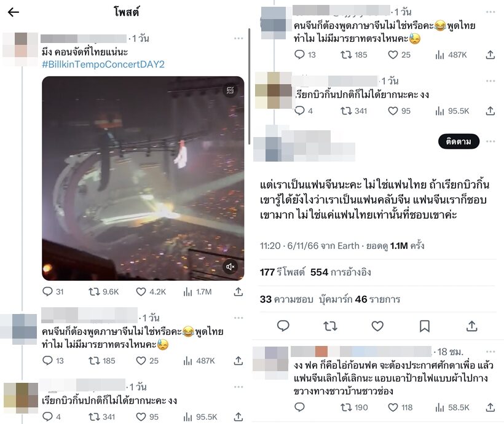Like the focused tweet using the heart icon
Screen dimensions: 504x424
(377, 326)
